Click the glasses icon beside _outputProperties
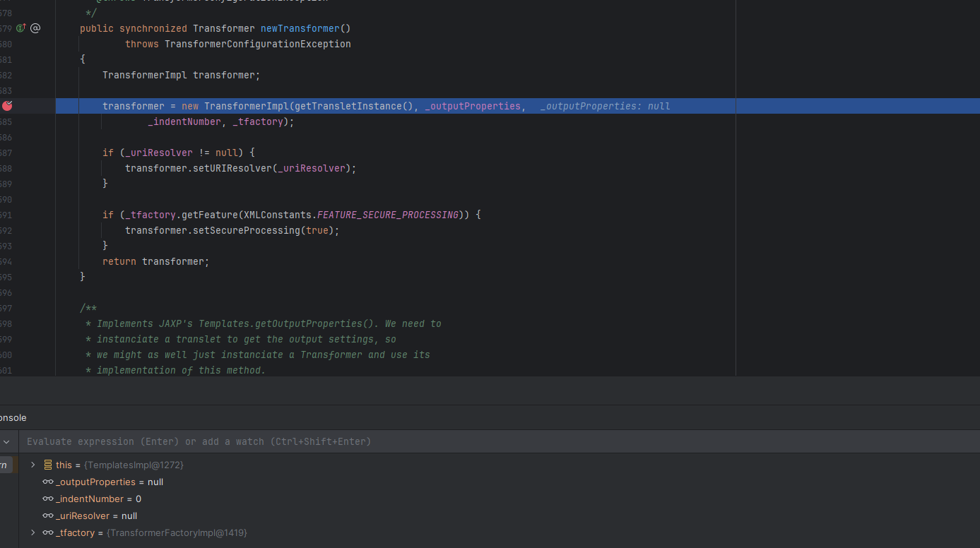This screenshot has height=548, width=980. click(x=48, y=482)
